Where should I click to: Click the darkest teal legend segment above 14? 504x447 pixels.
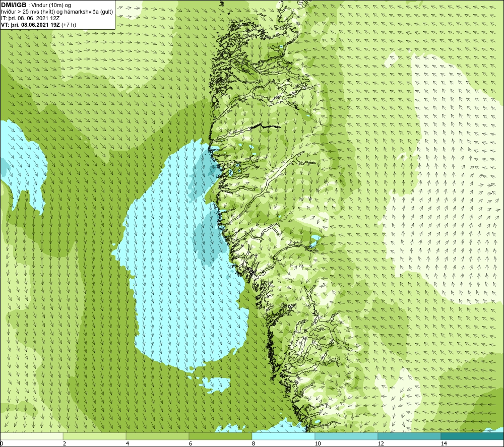click(473, 436)
